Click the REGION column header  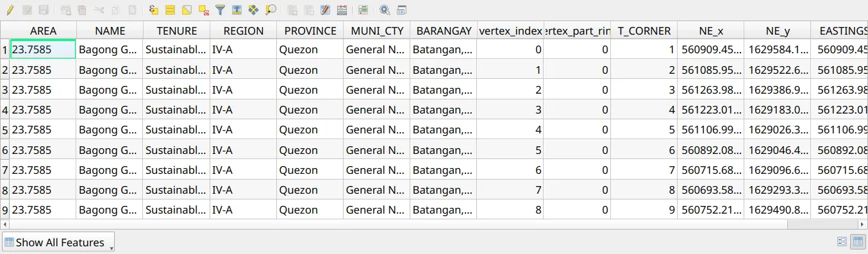pyautogui.click(x=243, y=30)
